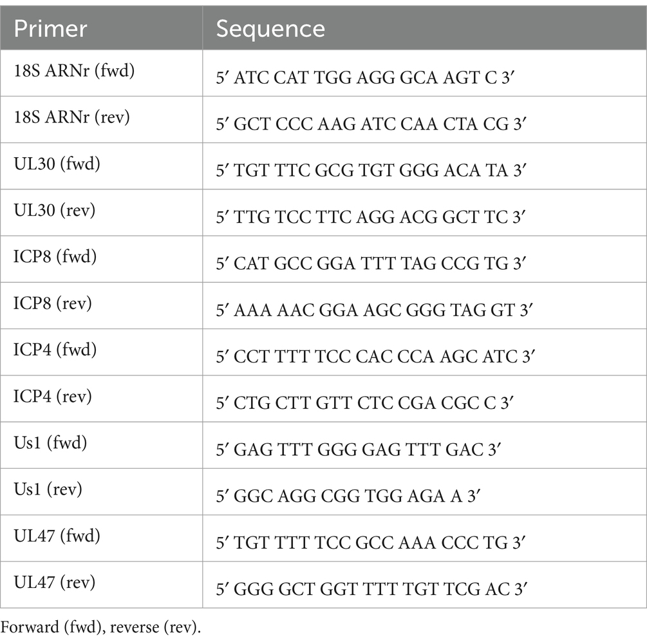The image size is (647, 644).
Task: Click the ICP4 (fwd) primer name
Action: pos(55,350)
